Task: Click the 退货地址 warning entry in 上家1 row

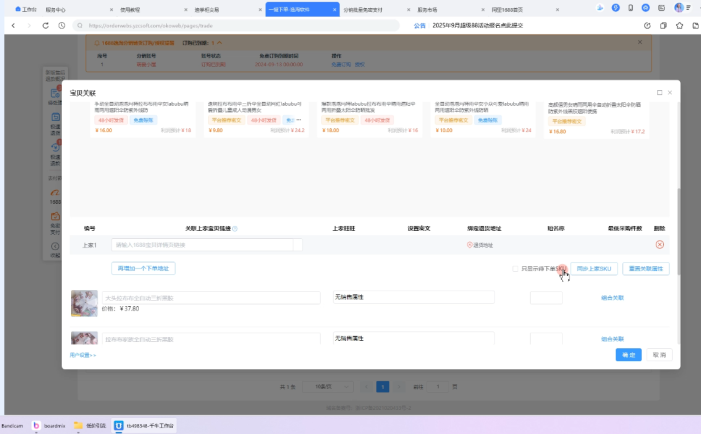Action: 480,245
